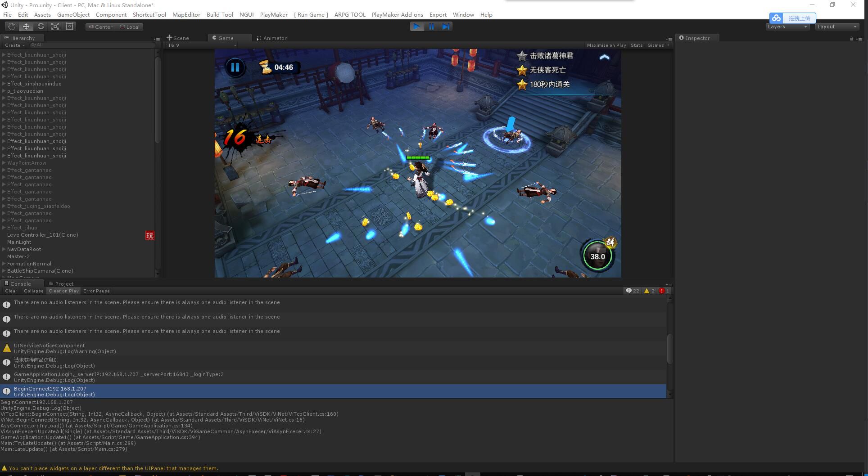Click the in-game pause icon

tap(235, 67)
